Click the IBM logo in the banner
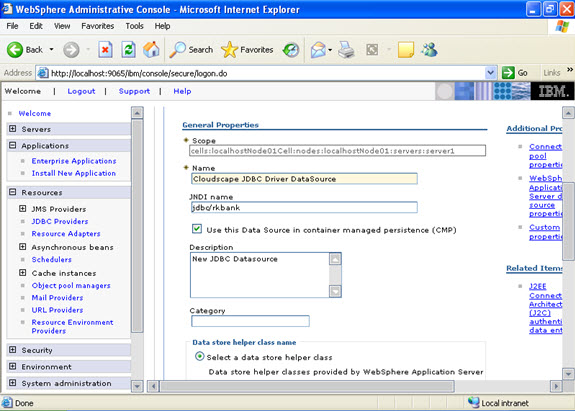The image size is (575, 411). point(553,91)
